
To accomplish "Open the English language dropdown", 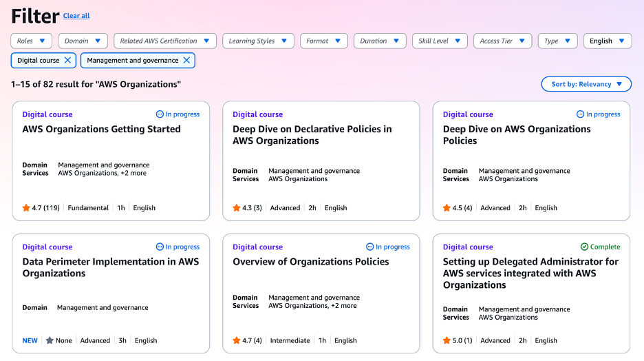I will click(x=608, y=41).
